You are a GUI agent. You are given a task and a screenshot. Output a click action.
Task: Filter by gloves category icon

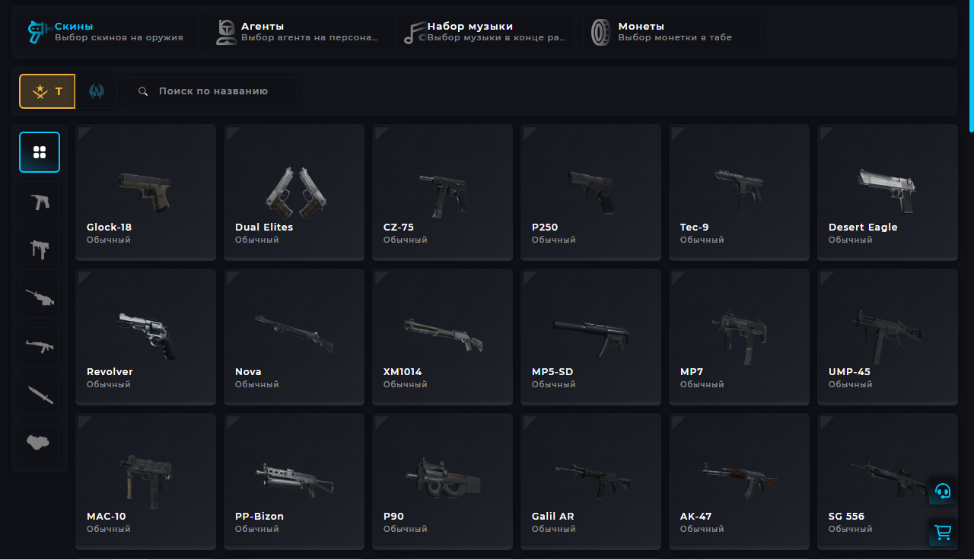point(40,444)
